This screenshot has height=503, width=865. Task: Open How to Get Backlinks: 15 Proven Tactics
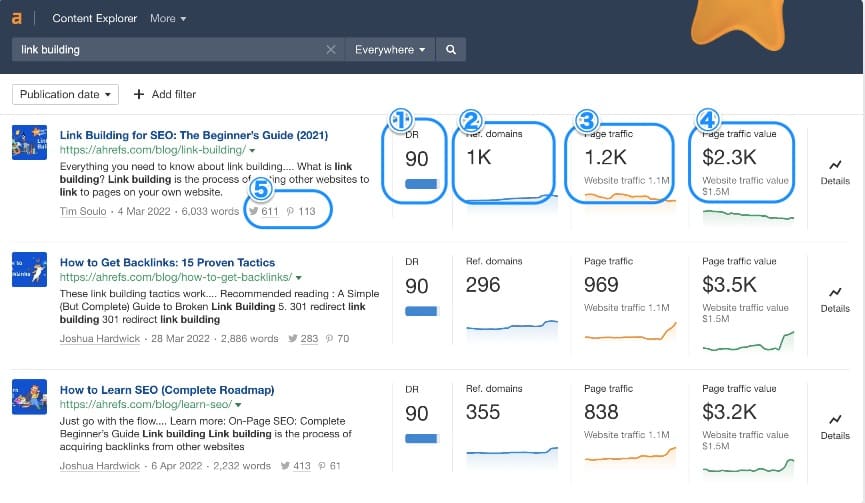[167, 263]
